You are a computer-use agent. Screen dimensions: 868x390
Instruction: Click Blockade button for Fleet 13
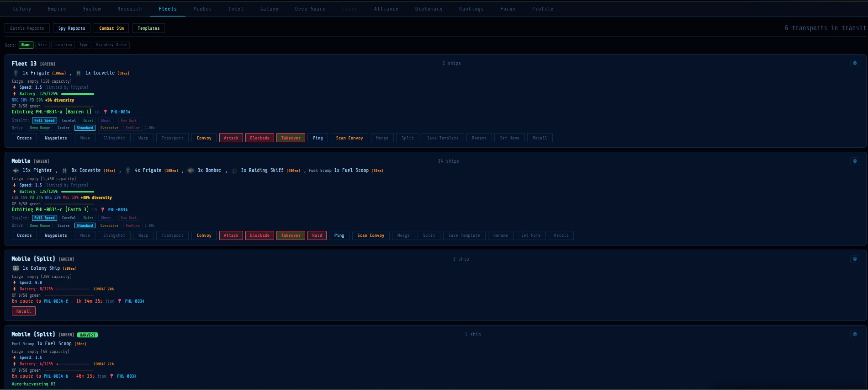point(260,138)
